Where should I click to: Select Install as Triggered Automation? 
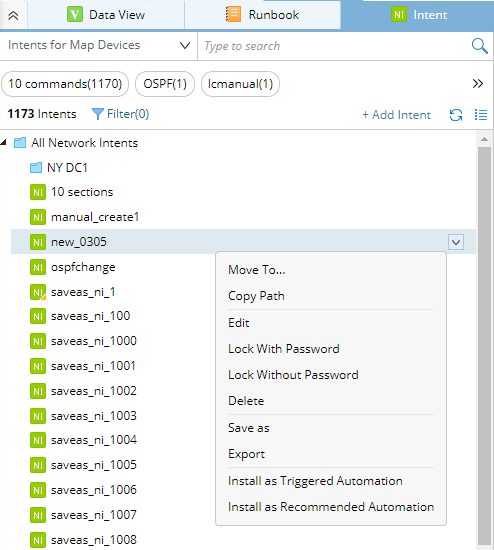(315, 481)
